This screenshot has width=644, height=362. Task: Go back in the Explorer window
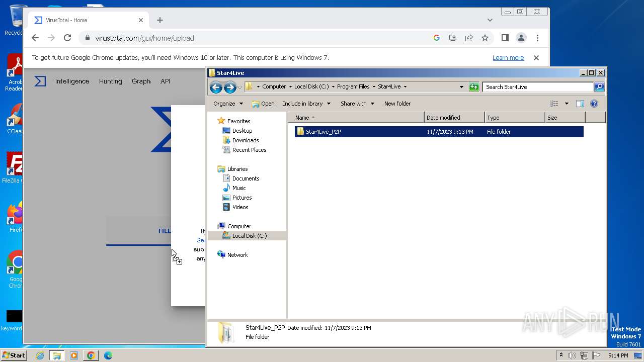tap(216, 87)
